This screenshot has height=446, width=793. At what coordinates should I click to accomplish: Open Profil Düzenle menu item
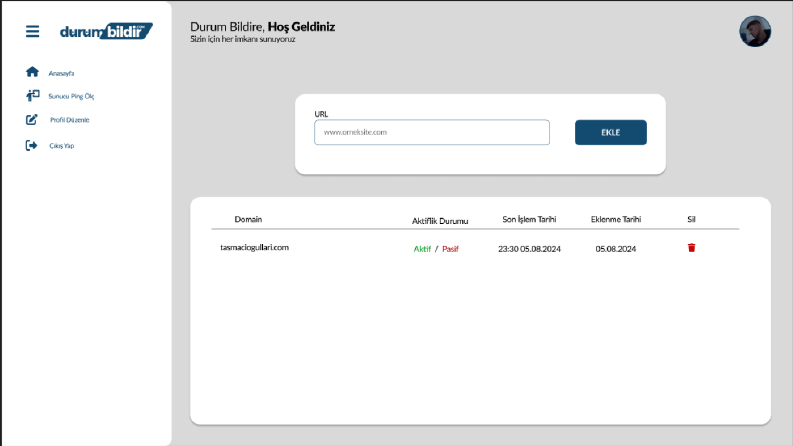pyautogui.click(x=70, y=120)
